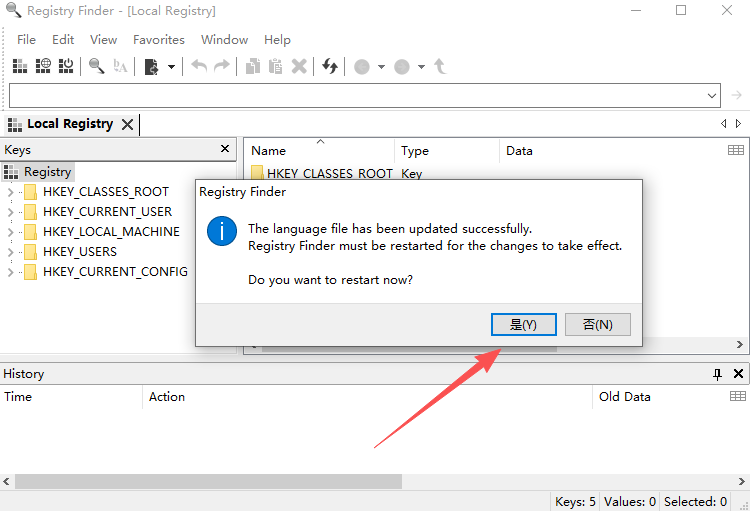Click the Up one level icon

pyautogui.click(x=440, y=66)
